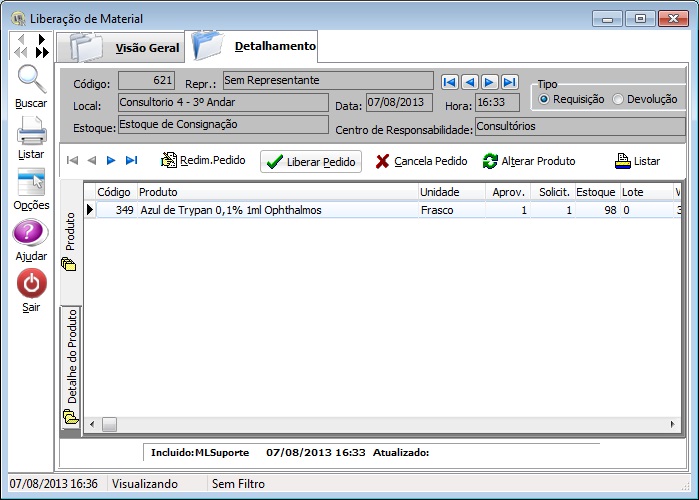
Task: Open the Listar printer icon in sidebar
Action: (x=31, y=131)
